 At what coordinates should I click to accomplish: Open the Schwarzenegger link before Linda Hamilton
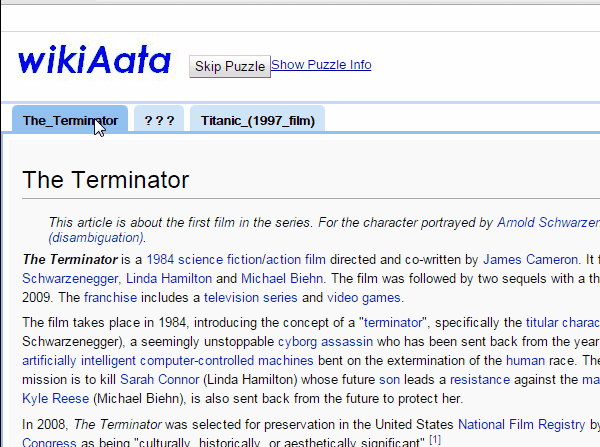70,279
